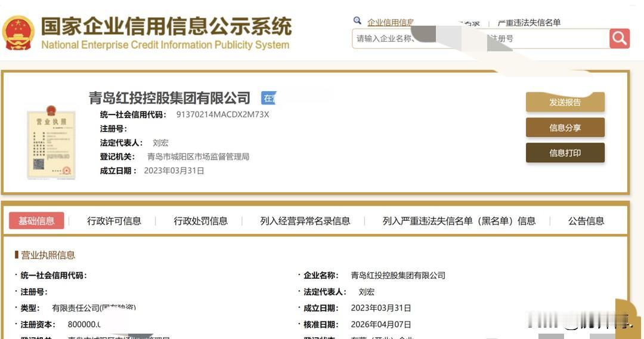Screen dimensions: 644x339
Task: Switch to the 行政处罚信息 tab
Action: click(201, 221)
